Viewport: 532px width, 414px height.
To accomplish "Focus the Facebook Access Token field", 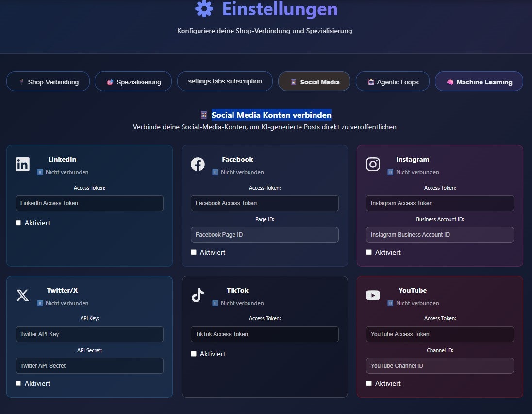I will tap(265, 203).
